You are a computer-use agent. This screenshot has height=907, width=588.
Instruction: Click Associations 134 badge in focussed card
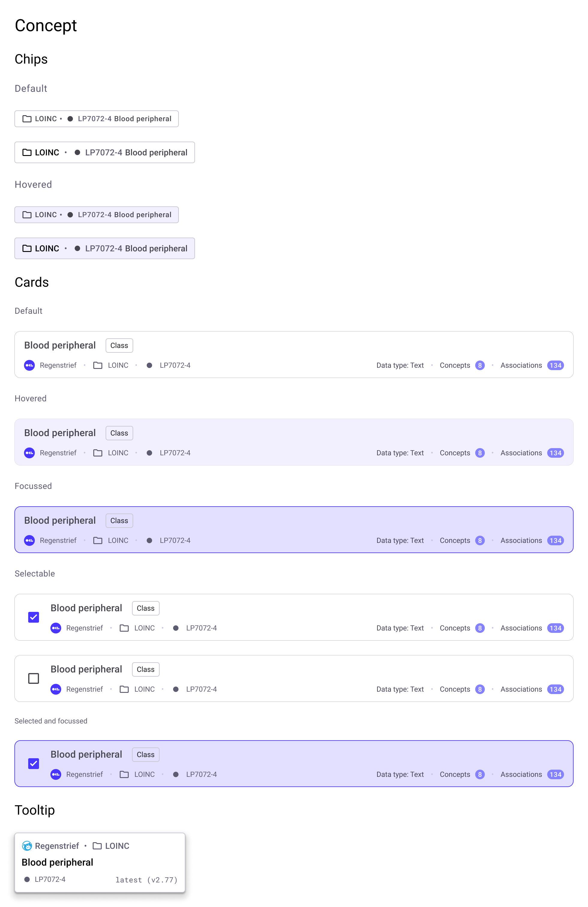click(x=555, y=540)
